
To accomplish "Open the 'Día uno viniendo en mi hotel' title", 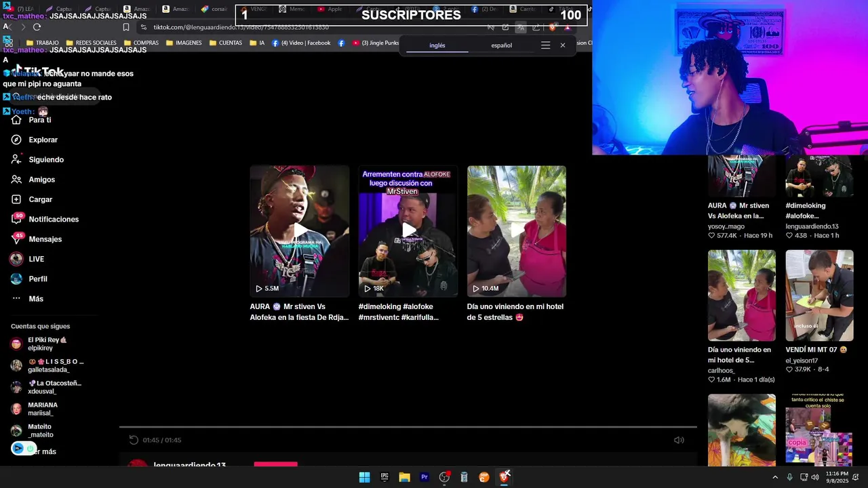I will click(x=515, y=312).
